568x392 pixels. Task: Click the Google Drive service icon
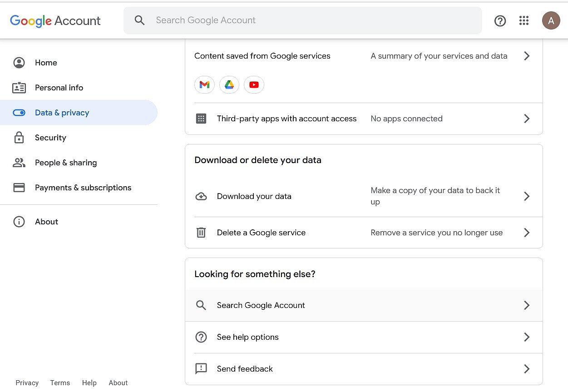tap(229, 84)
